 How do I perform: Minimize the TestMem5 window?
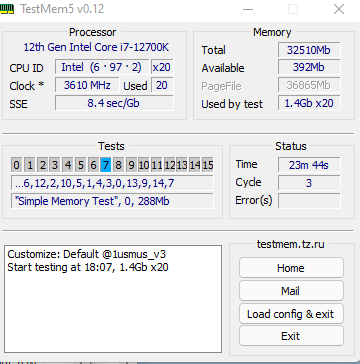(248, 9)
